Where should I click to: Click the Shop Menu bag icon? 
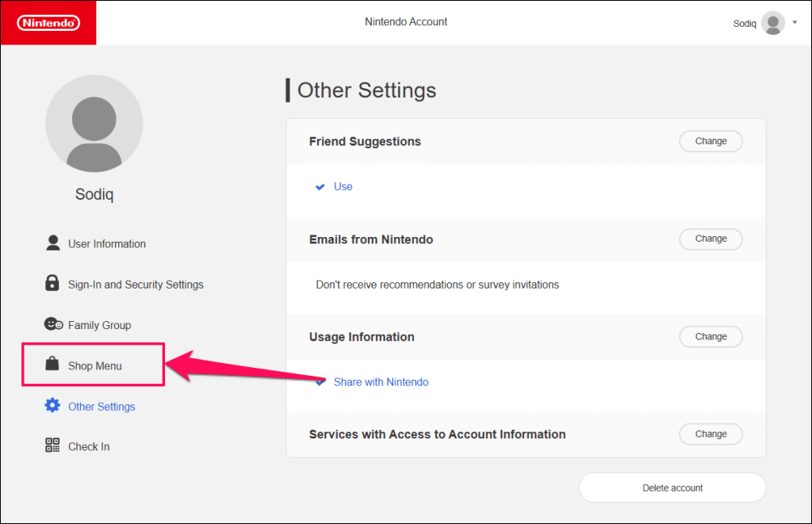point(52,365)
